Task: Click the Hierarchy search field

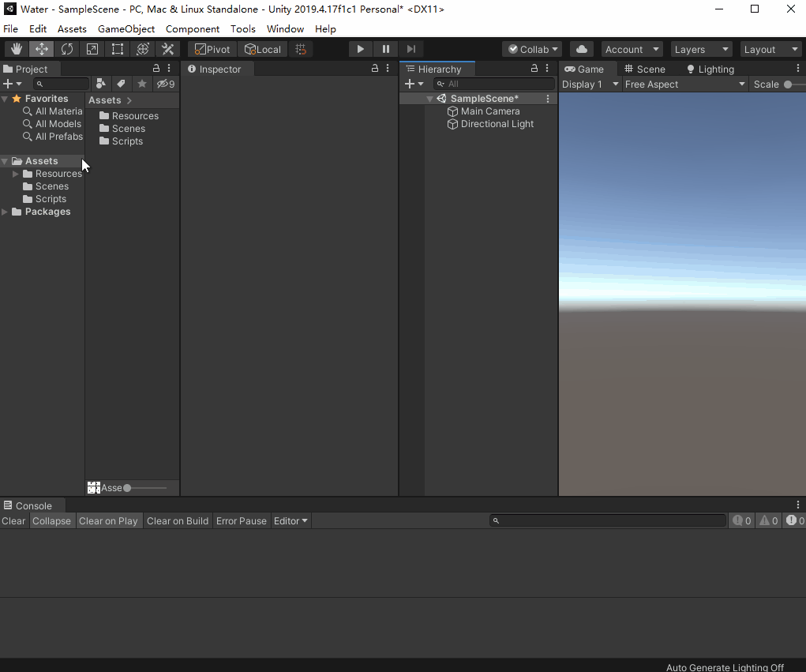Action: tap(494, 83)
